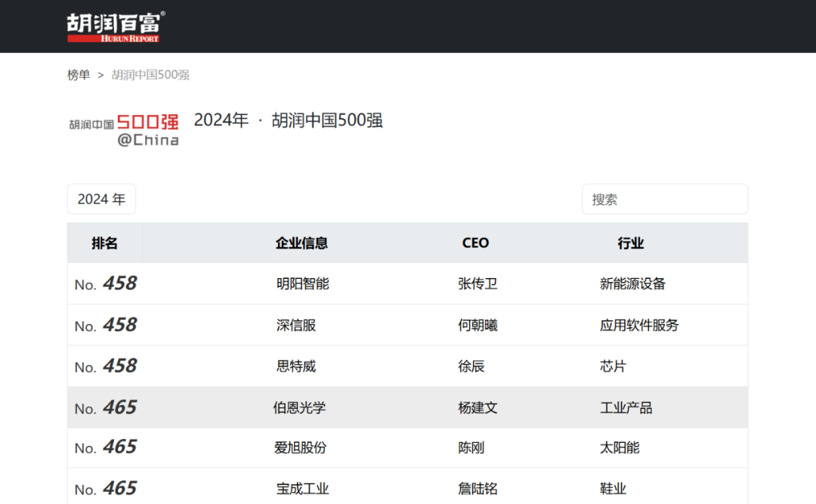The height and width of the screenshot is (504, 816).
Task: Open the 2024 年 year dropdown
Action: tap(101, 199)
